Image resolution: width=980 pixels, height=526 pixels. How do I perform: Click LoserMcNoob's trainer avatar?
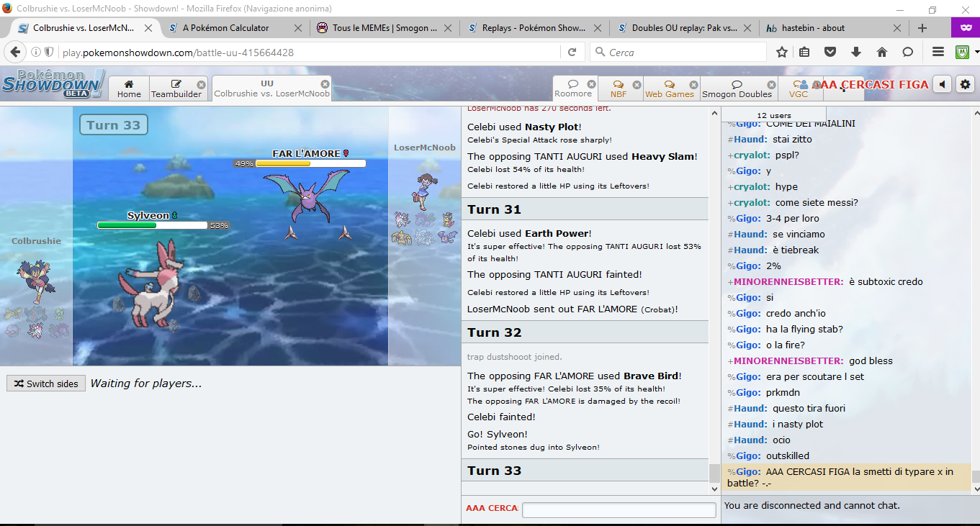tap(423, 191)
